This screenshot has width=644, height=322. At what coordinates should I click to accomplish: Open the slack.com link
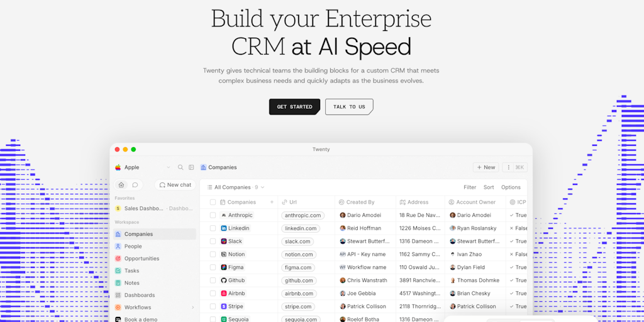click(297, 241)
